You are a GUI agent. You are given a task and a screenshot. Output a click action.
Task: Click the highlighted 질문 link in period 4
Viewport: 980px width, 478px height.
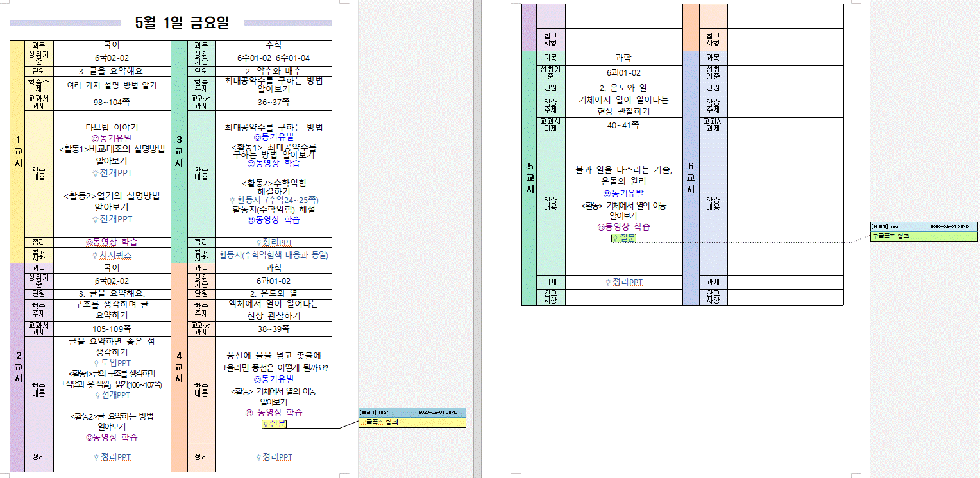click(275, 424)
